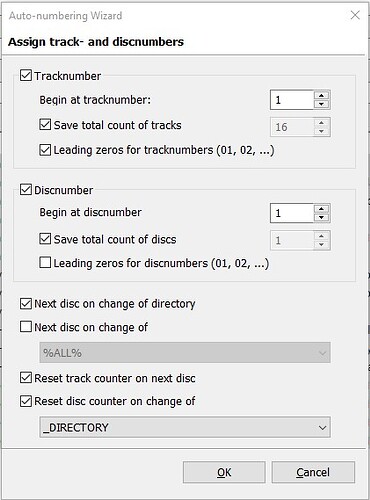Click the begin at discnumber input field
The height and width of the screenshot is (500, 370).
[292, 213]
